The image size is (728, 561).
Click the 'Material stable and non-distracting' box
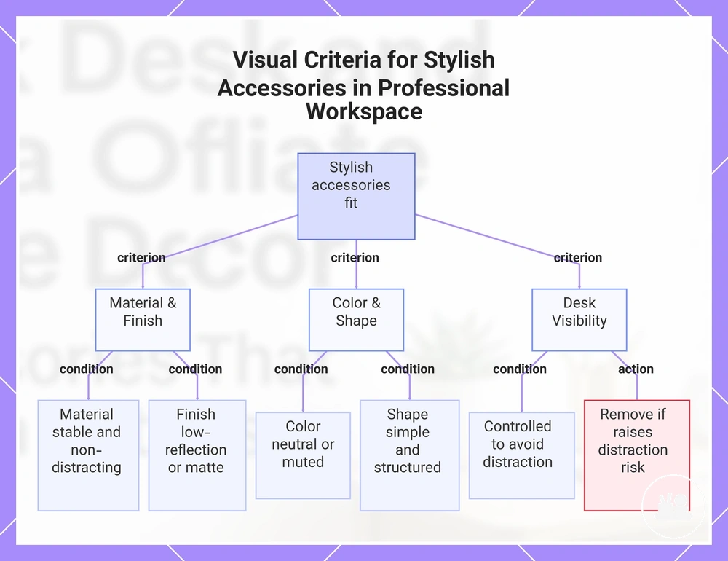(x=88, y=455)
